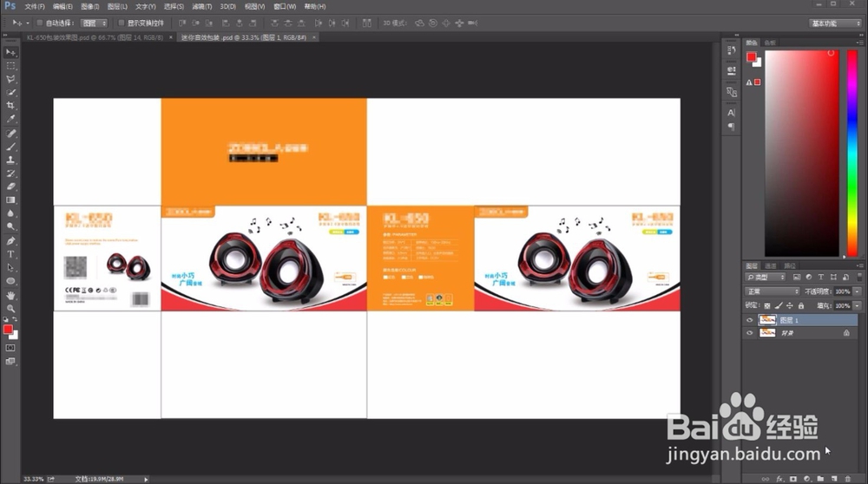
Task: Open the Move tool preset picker arrow
Action: 28,23
